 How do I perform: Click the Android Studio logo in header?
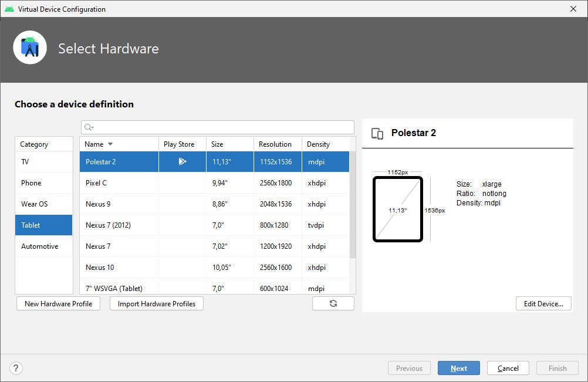(x=30, y=48)
